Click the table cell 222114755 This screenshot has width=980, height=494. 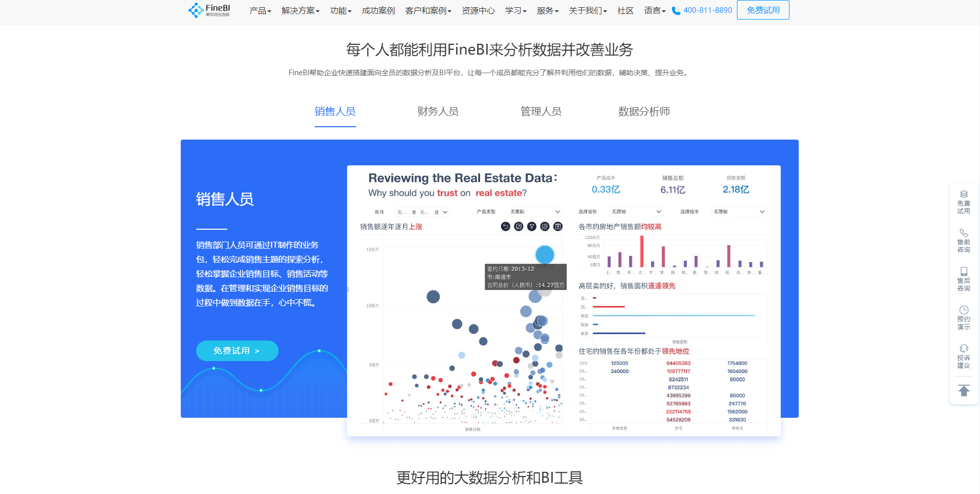point(679,412)
